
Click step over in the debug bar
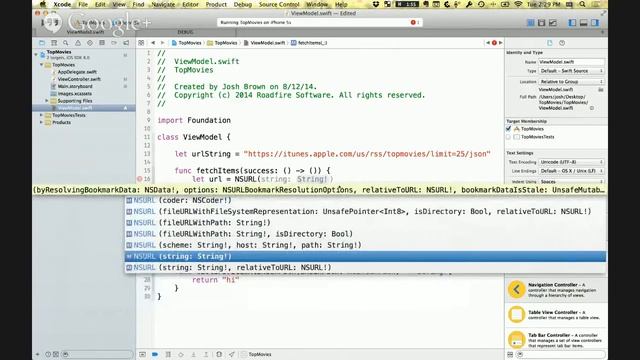(x=181, y=354)
